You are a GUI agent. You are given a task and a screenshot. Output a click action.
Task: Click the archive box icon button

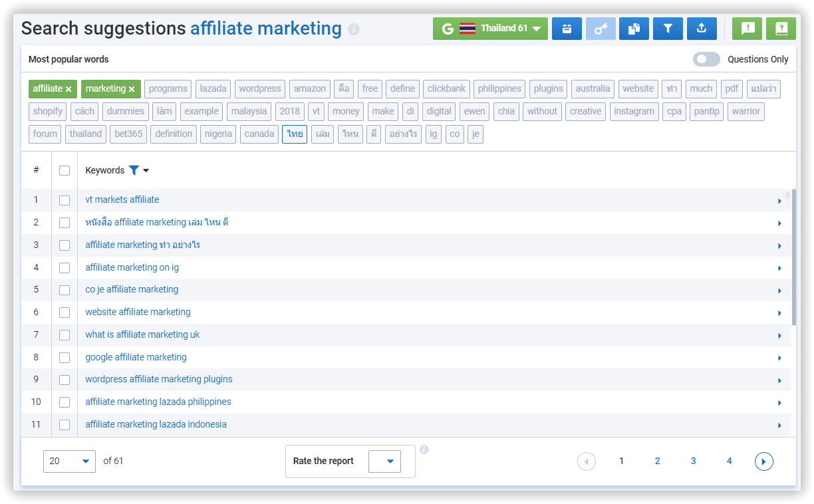point(567,29)
